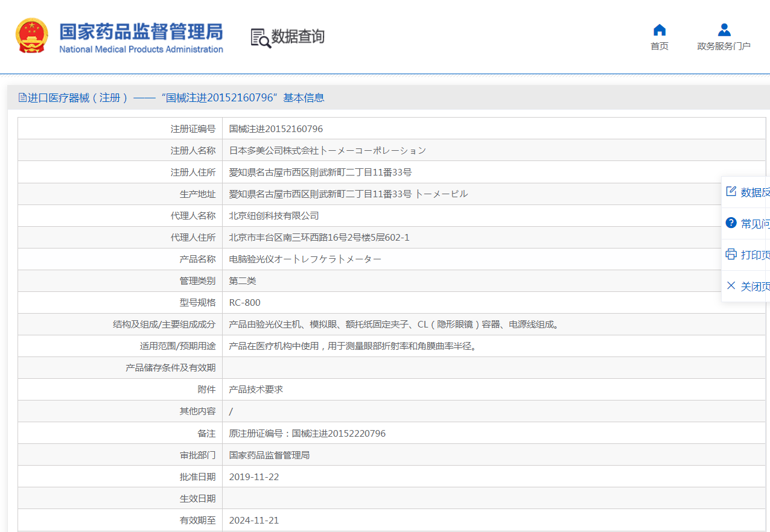Click the 注册人住所 address value
Screen dimensions: 770x532
pyautogui.click(x=320, y=173)
